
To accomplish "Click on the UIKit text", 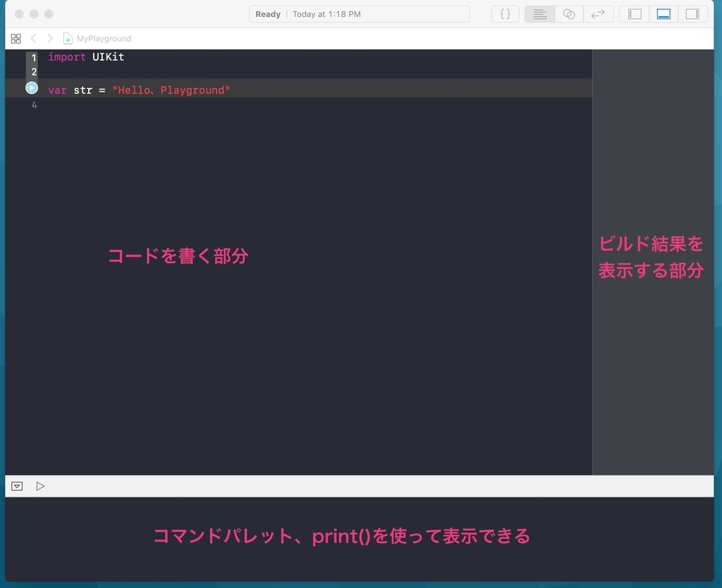I will [108, 57].
